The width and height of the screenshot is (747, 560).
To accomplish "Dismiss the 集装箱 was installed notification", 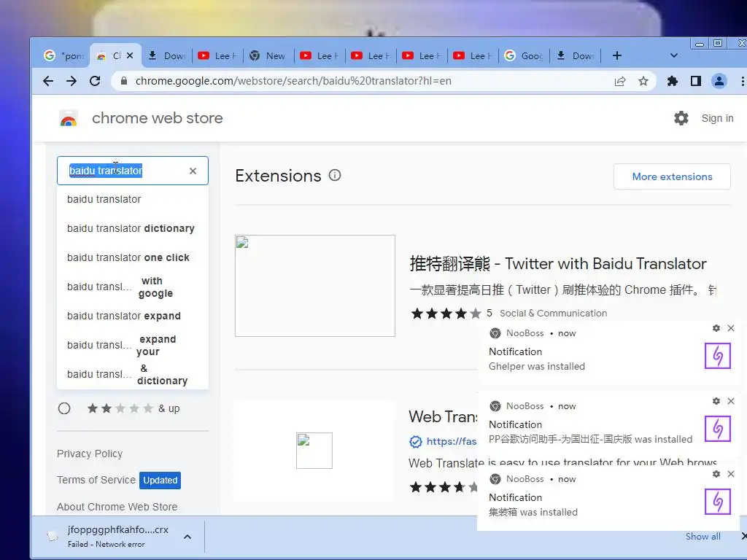I will tap(731, 474).
